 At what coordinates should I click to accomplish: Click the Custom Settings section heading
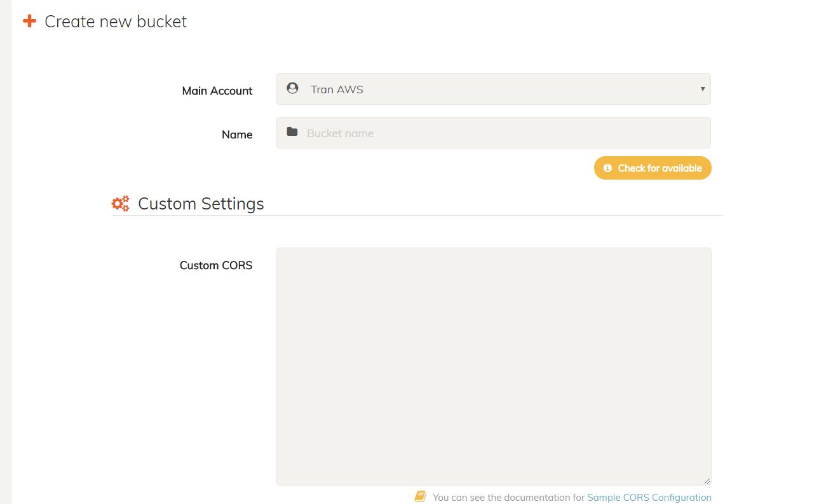pos(201,204)
